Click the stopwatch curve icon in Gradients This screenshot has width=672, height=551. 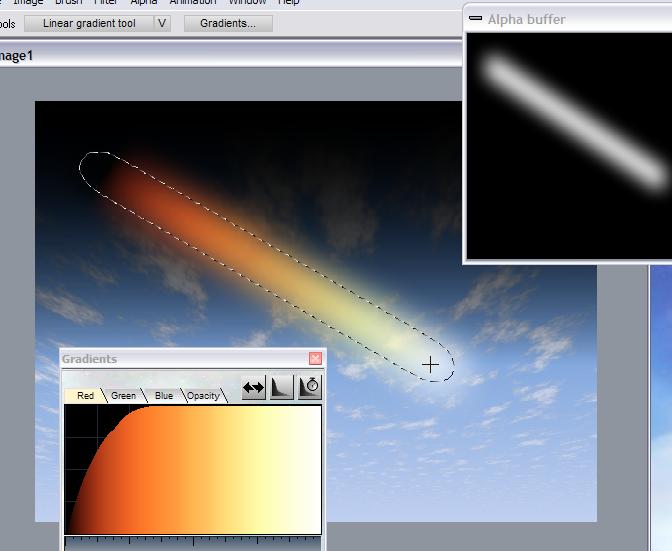click(310, 388)
